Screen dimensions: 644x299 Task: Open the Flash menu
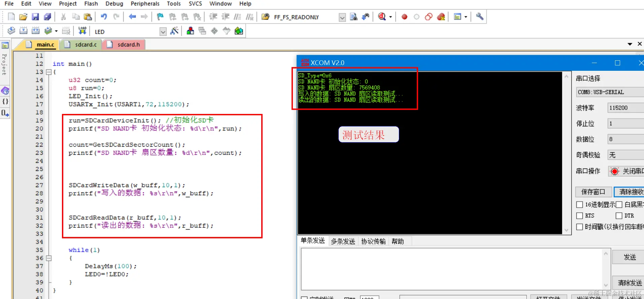pyautogui.click(x=91, y=4)
